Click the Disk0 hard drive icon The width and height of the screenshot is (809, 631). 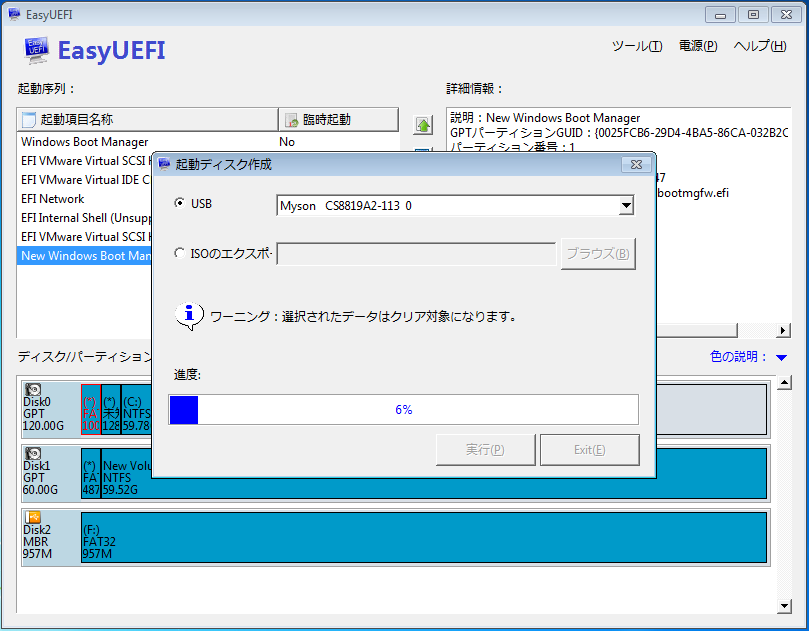[33, 389]
